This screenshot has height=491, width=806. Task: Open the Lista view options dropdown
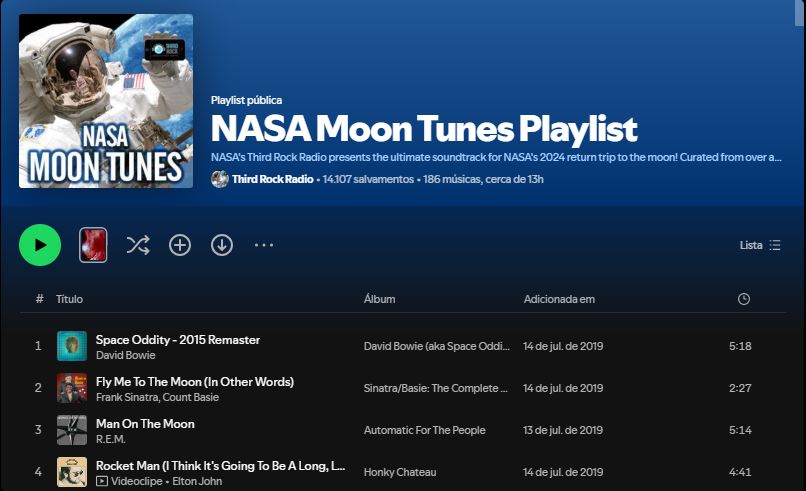tap(760, 245)
